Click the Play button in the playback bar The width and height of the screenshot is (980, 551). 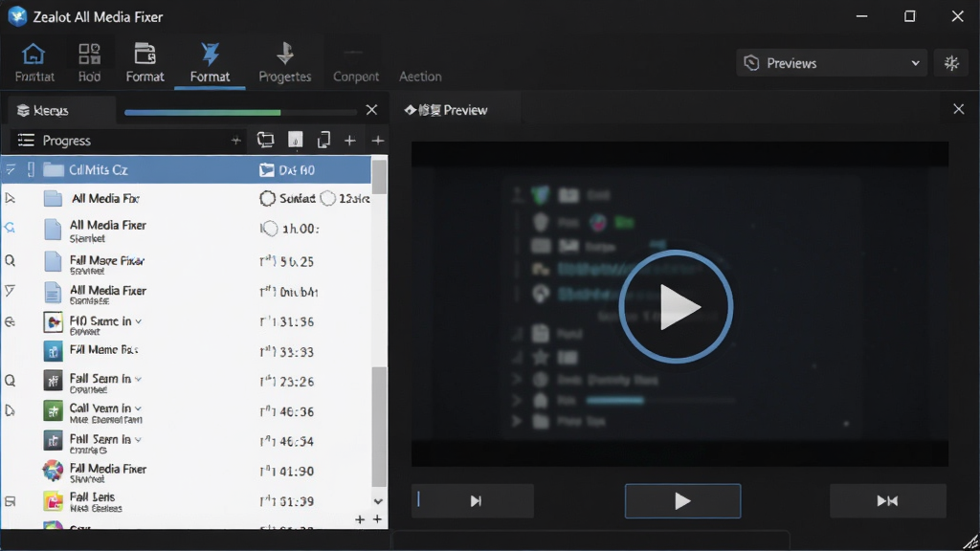(x=682, y=500)
